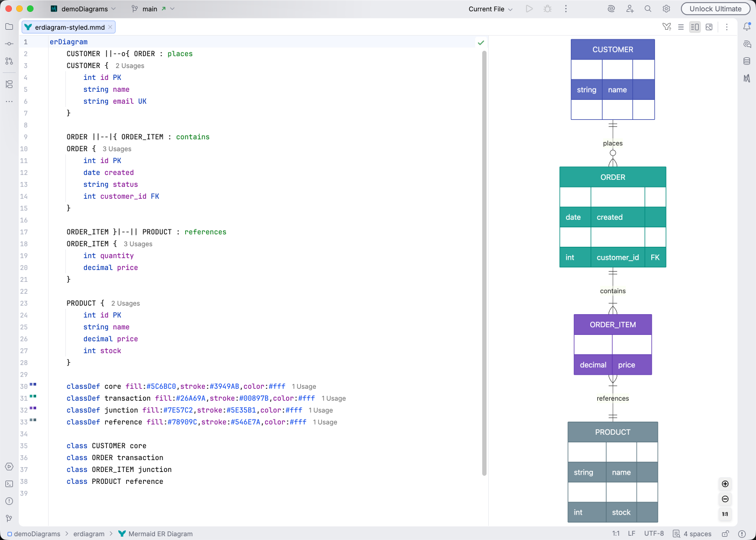Image resolution: width=756 pixels, height=540 pixels.
Task: Switch to preview-only mode
Action: coord(709,26)
